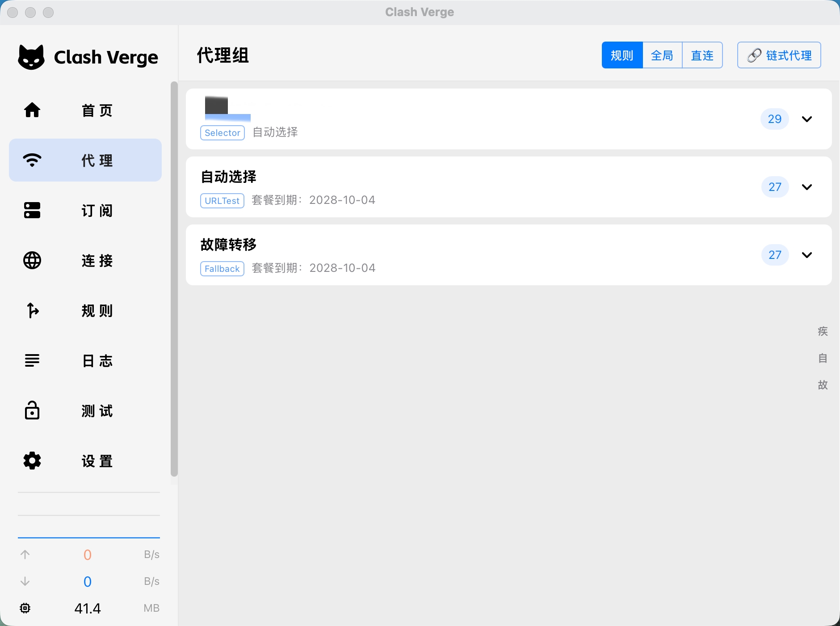Screen dimensions: 840x626
Task: Click the 链式代理 button
Action: [x=779, y=55]
